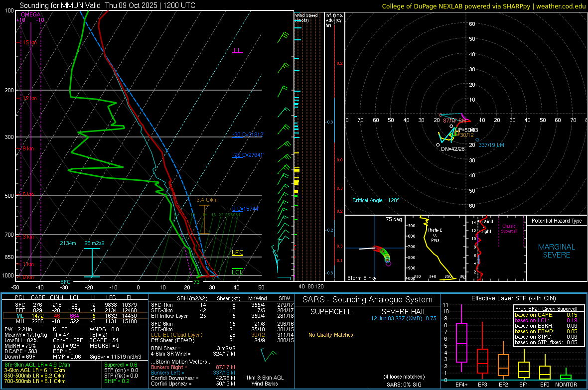Click the based on LCL: 0.19 legend row
This screenshot has height=390, width=588.
[546, 320]
